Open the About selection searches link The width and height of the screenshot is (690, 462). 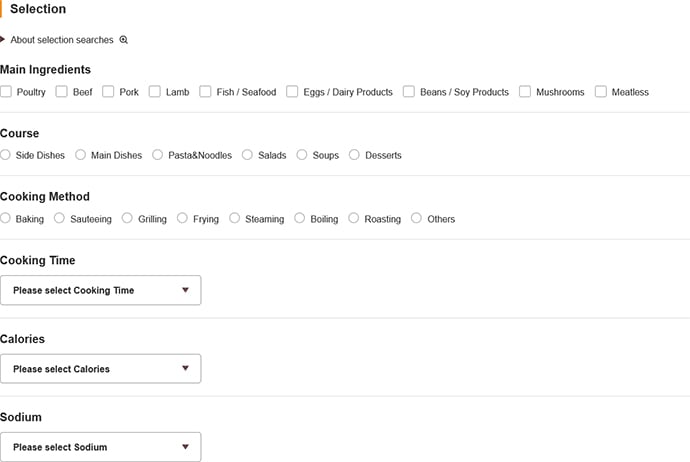point(62,40)
